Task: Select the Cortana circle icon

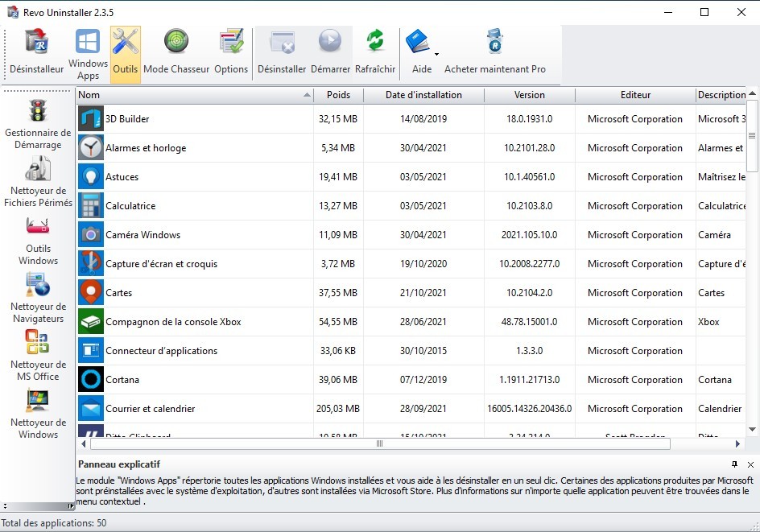Action: (91, 379)
